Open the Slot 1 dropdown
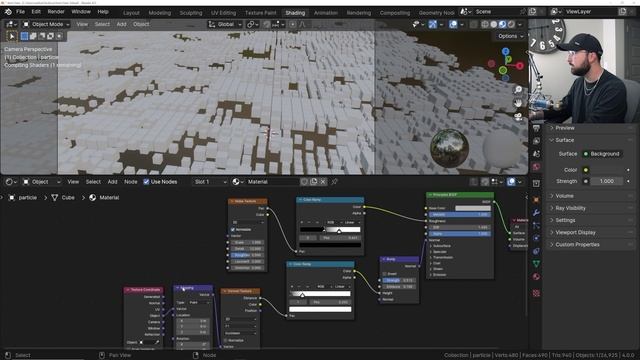Screen dimensions: 640x360 (210, 182)
